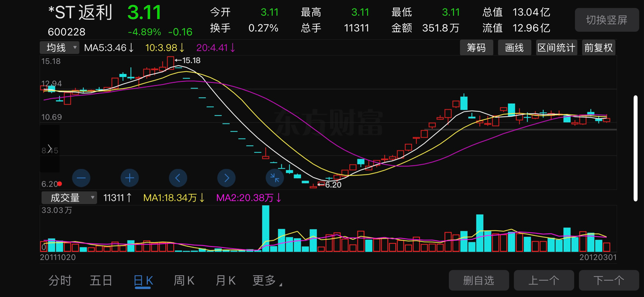Select the 日K tab
The image size is (644, 297).
(x=143, y=280)
